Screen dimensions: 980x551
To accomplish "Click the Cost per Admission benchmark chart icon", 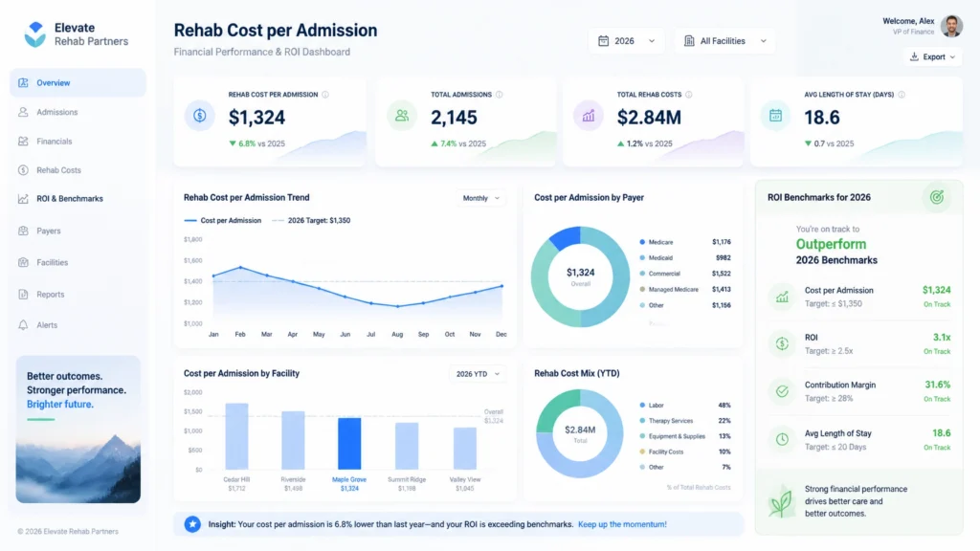I will (782, 297).
